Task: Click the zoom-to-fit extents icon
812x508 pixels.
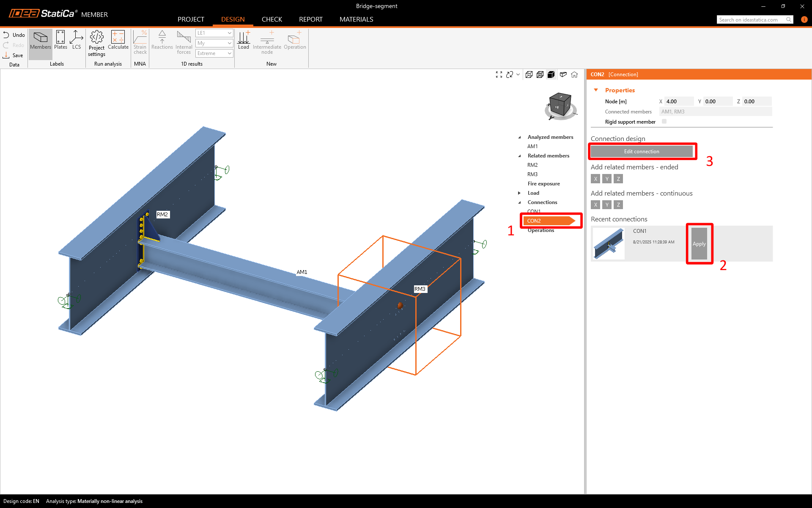Action: (x=499, y=75)
